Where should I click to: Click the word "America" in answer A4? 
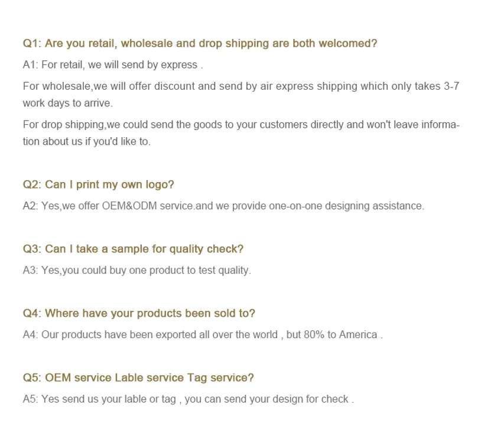coord(358,335)
